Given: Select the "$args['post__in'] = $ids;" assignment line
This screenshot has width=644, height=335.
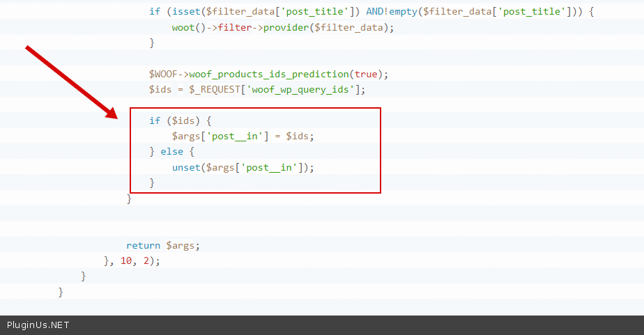Looking at the screenshot, I should pos(243,137).
